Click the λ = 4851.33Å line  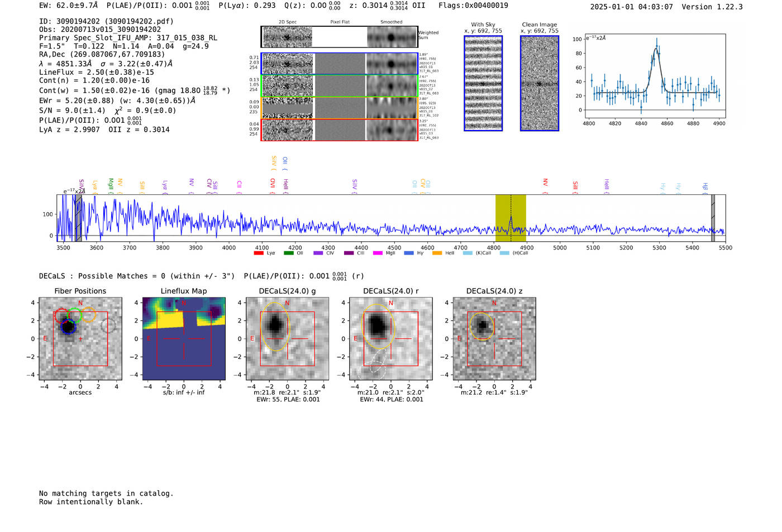[x=106, y=64]
